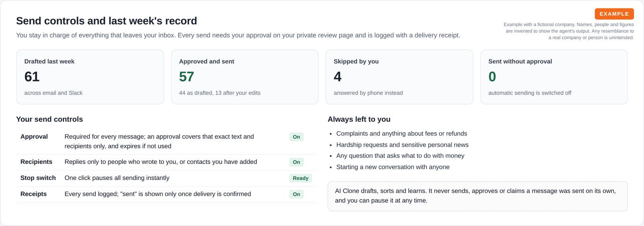Toggle the Approval row's On badge
Viewport: 644px width, 226px height.
coord(296,137)
